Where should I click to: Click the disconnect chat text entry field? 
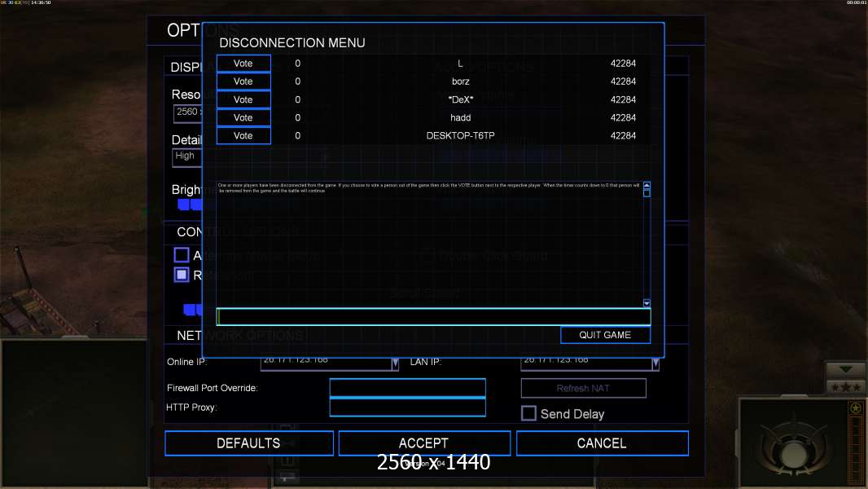(433, 317)
